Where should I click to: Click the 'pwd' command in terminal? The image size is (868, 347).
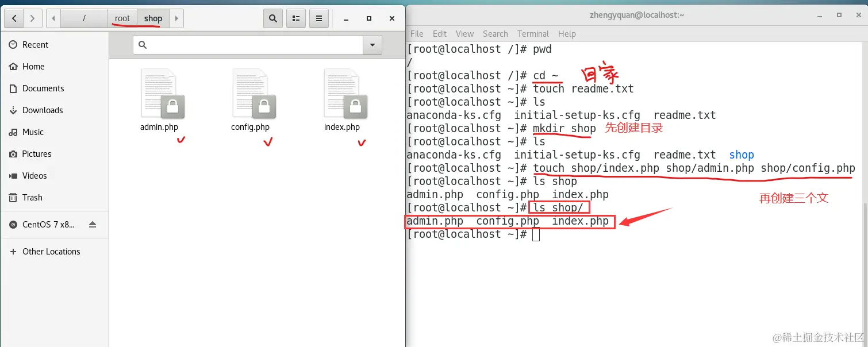coord(542,49)
